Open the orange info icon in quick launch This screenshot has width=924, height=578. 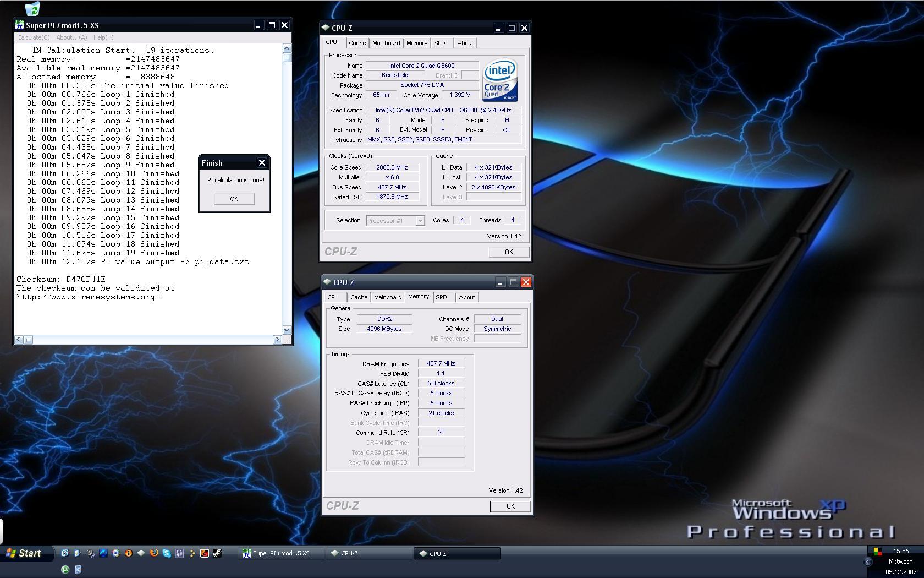129,553
